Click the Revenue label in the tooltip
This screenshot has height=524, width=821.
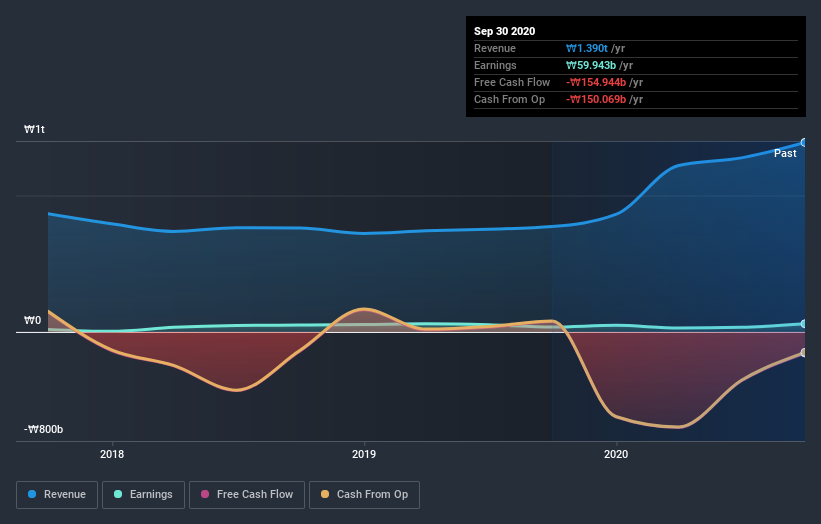[x=495, y=49]
